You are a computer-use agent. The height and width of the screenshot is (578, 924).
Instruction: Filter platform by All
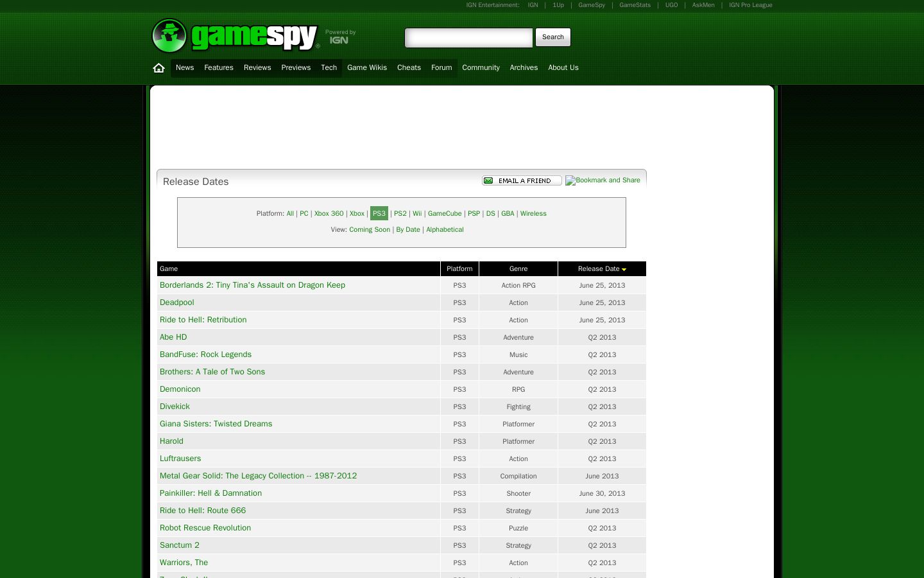(x=290, y=214)
